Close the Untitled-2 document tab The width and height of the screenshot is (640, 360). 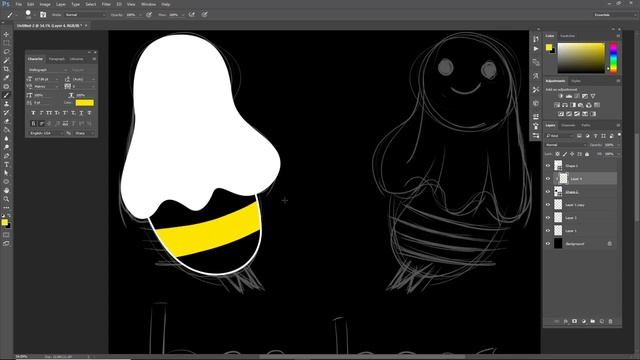(86, 25)
